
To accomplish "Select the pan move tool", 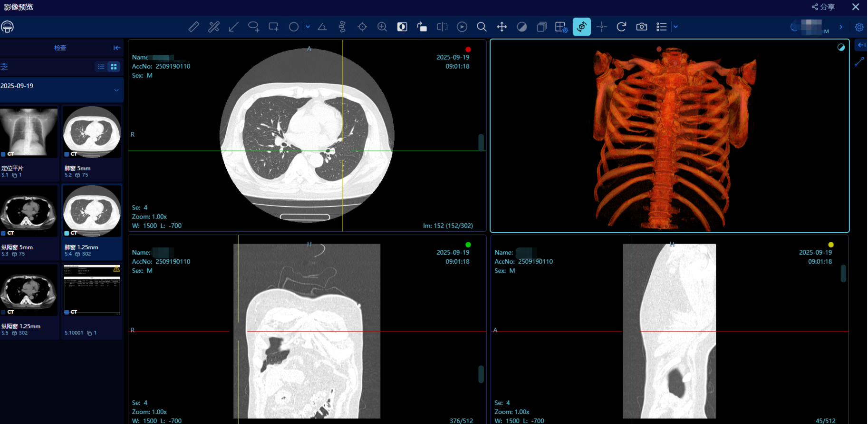I will (502, 27).
